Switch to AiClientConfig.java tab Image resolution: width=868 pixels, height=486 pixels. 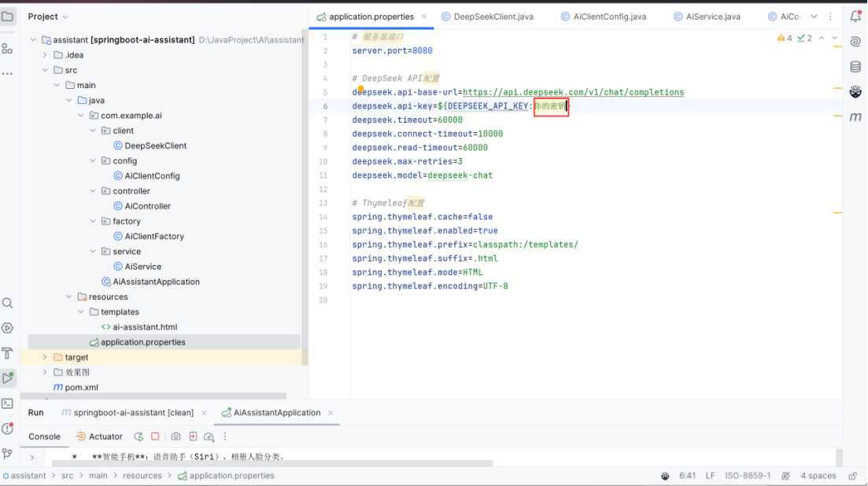pos(604,17)
